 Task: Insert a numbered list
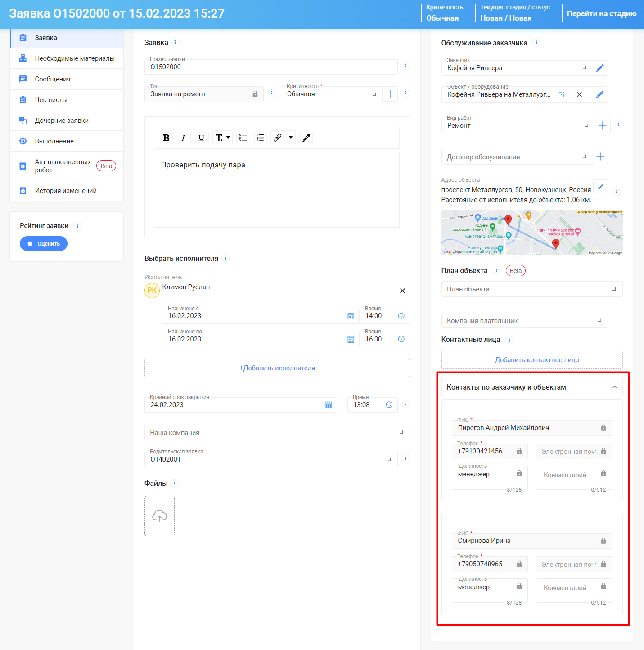pyautogui.click(x=261, y=138)
